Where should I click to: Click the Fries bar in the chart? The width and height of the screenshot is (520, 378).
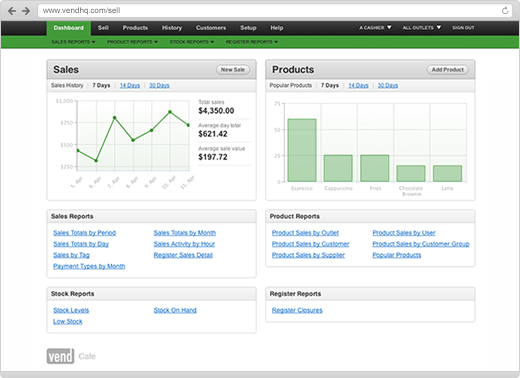coord(375,168)
